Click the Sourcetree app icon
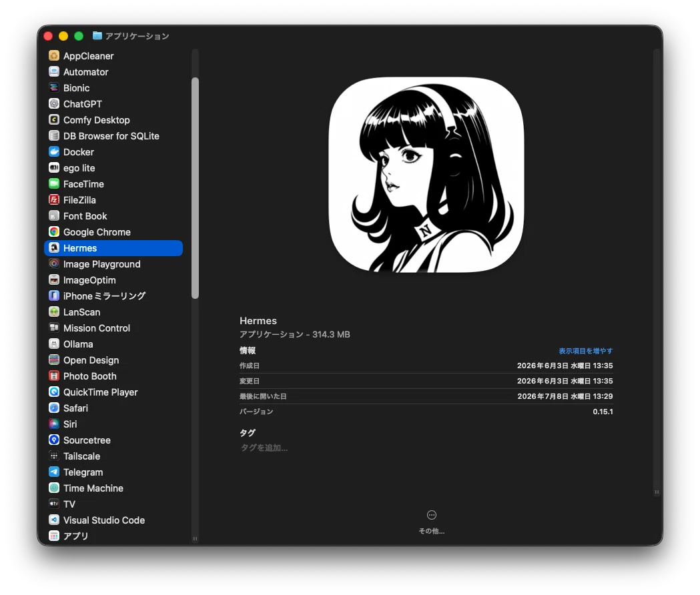This screenshot has height=595, width=700. [x=54, y=440]
